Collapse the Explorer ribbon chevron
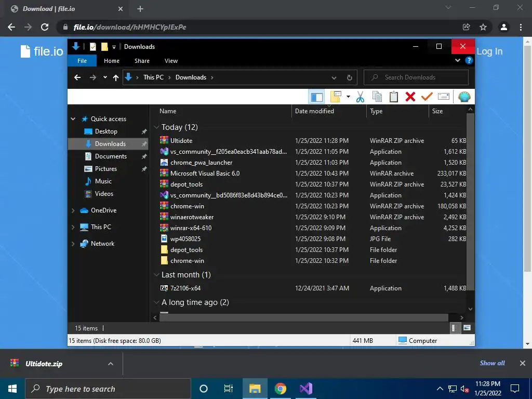The image size is (532, 399). coord(458,60)
